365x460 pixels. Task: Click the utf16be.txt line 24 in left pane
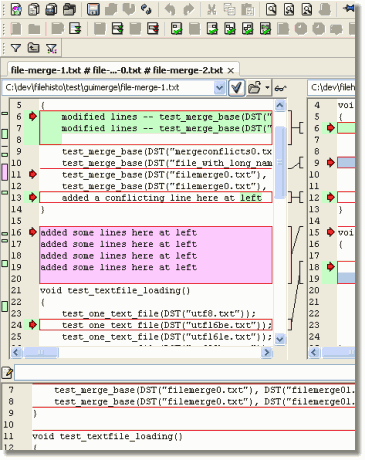[167, 325]
